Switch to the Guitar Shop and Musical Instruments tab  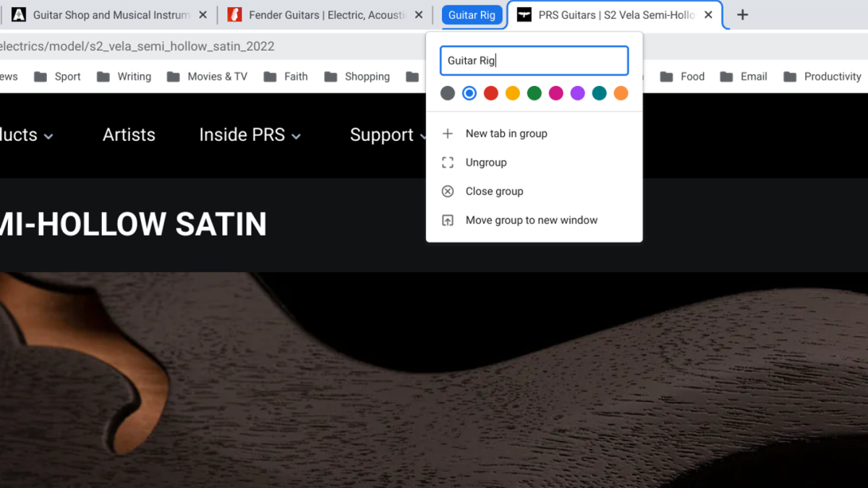pyautogui.click(x=111, y=14)
